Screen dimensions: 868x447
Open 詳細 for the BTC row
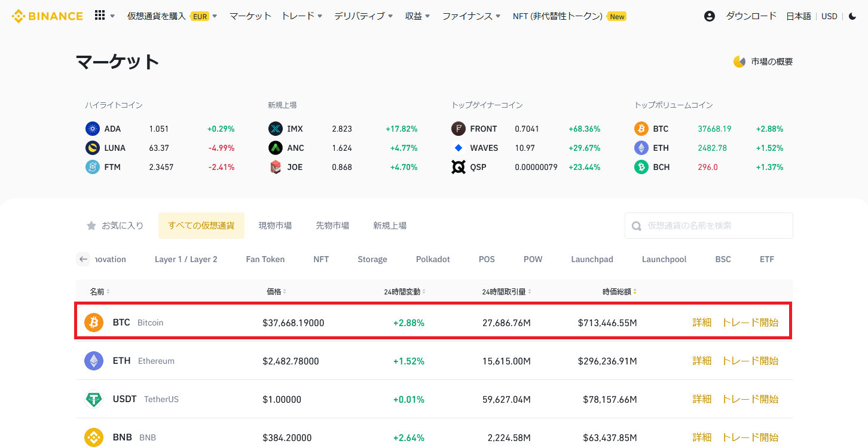pyautogui.click(x=702, y=323)
